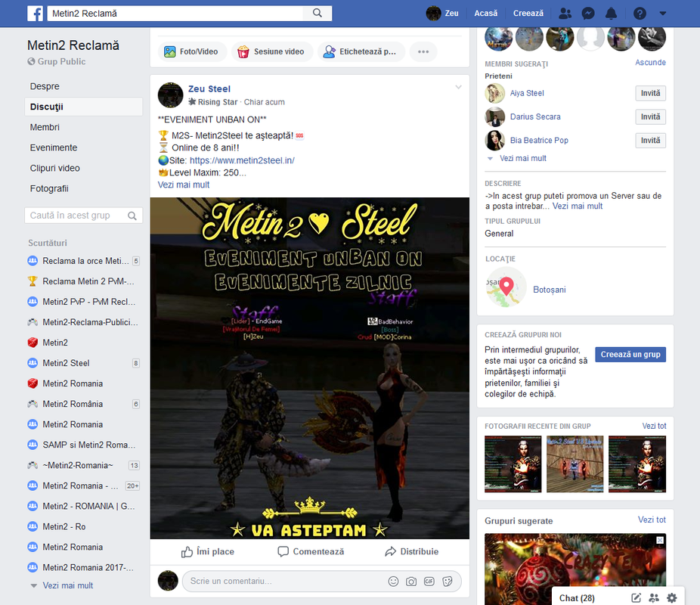Like the post with Îmi place
Viewport: 700px width, 605px height.
[x=208, y=552]
